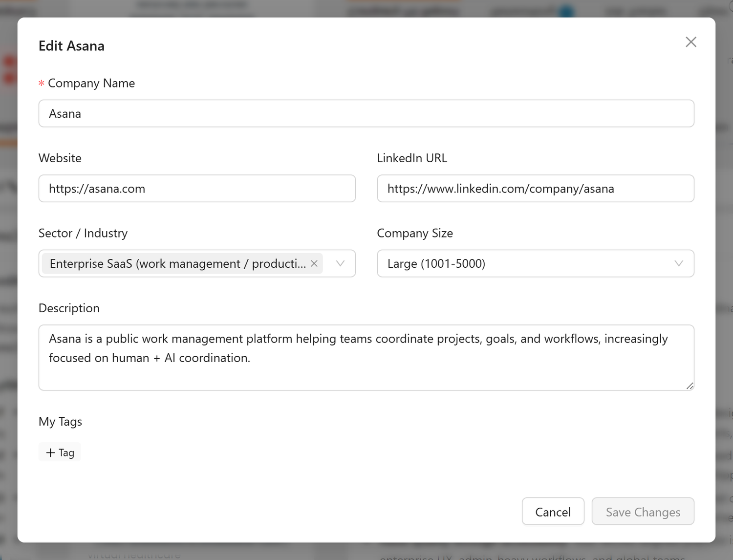This screenshot has width=733, height=560.
Task: Click the Company Size label
Action: (x=415, y=233)
